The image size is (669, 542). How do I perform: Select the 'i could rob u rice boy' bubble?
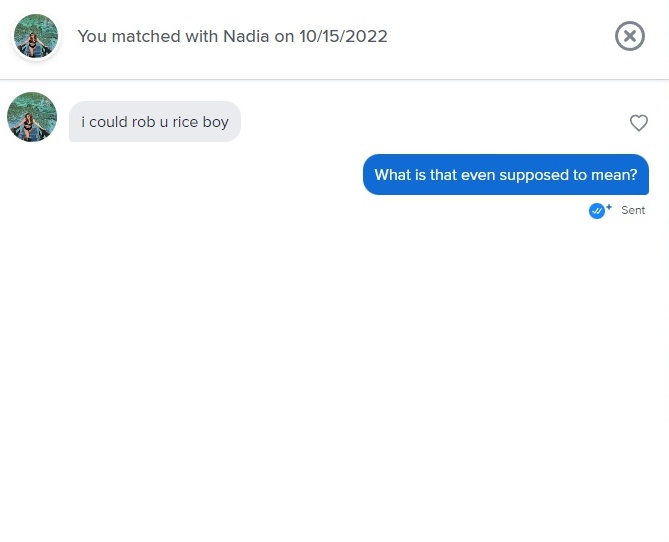point(155,122)
